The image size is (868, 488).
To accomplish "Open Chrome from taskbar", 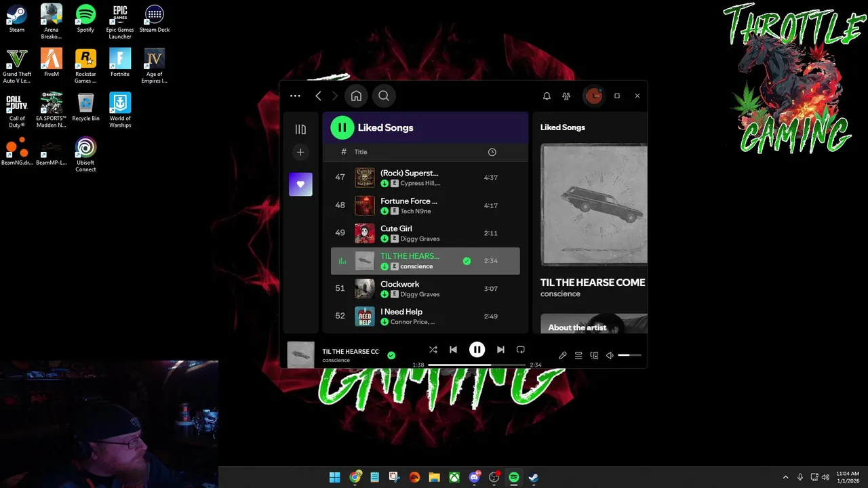I will coord(355,477).
